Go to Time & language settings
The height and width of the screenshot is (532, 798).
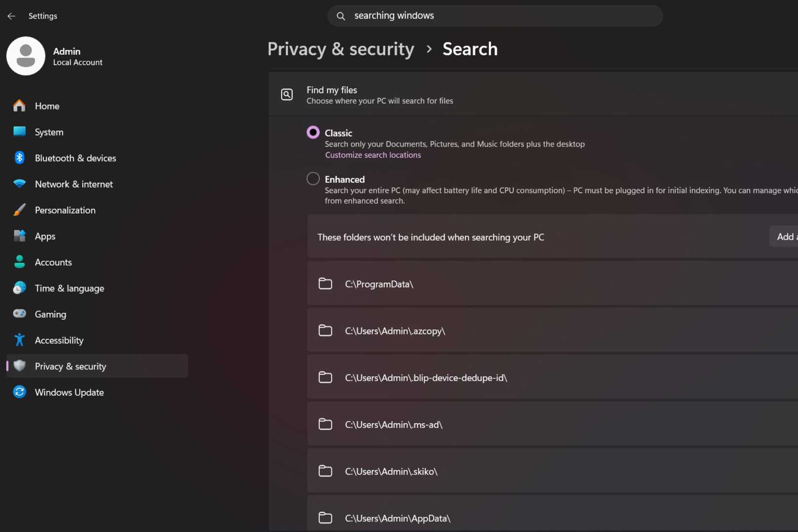[97, 288]
